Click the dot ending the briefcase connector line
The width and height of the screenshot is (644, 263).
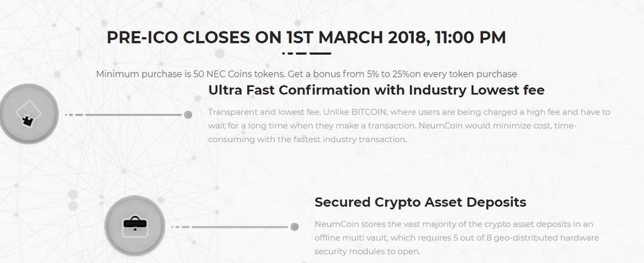(294, 227)
